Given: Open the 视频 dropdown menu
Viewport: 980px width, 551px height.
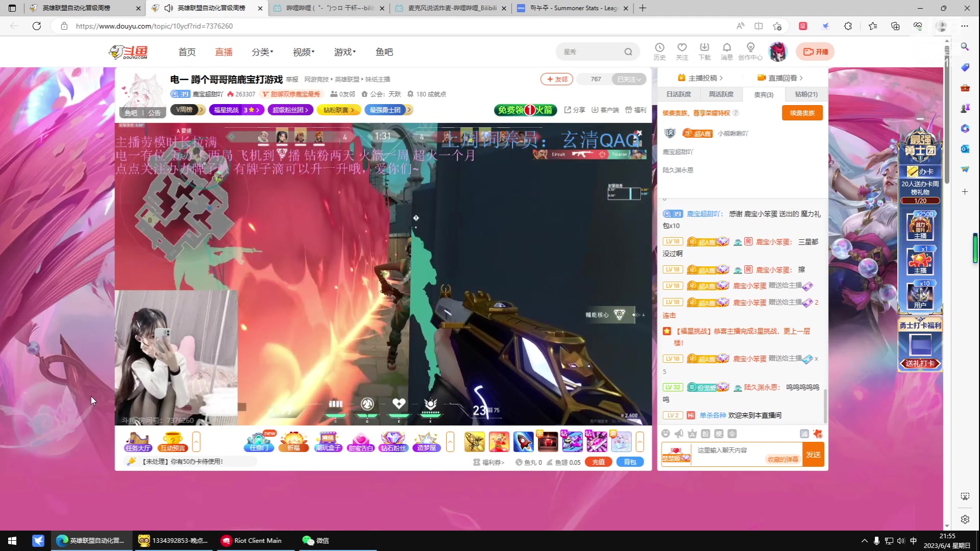Looking at the screenshot, I should pyautogui.click(x=304, y=52).
